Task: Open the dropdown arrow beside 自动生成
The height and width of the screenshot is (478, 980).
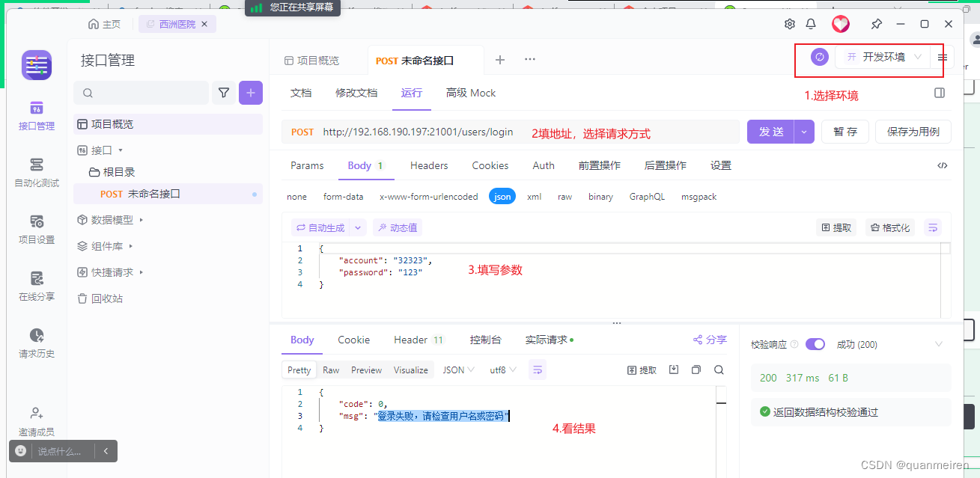Action: point(358,227)
